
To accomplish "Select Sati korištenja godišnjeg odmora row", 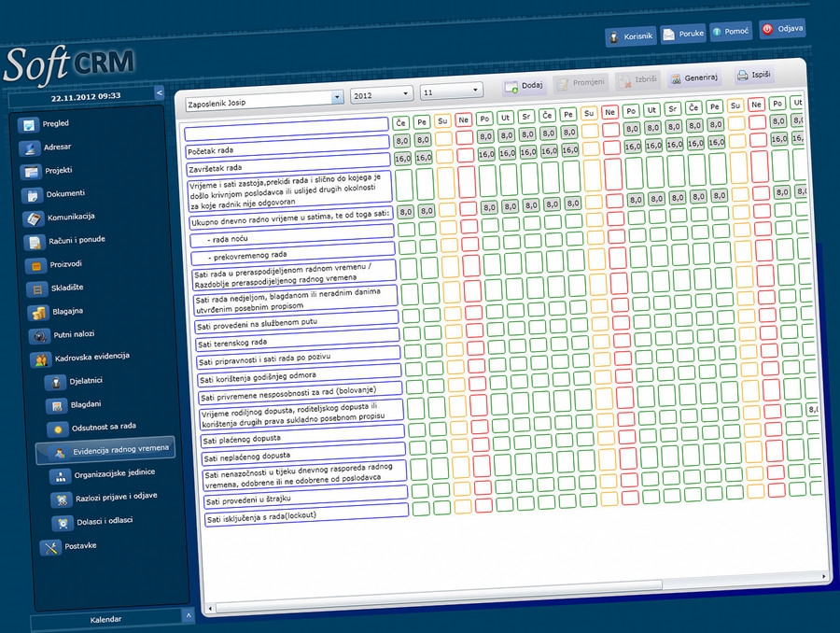I will pos(301,376).
